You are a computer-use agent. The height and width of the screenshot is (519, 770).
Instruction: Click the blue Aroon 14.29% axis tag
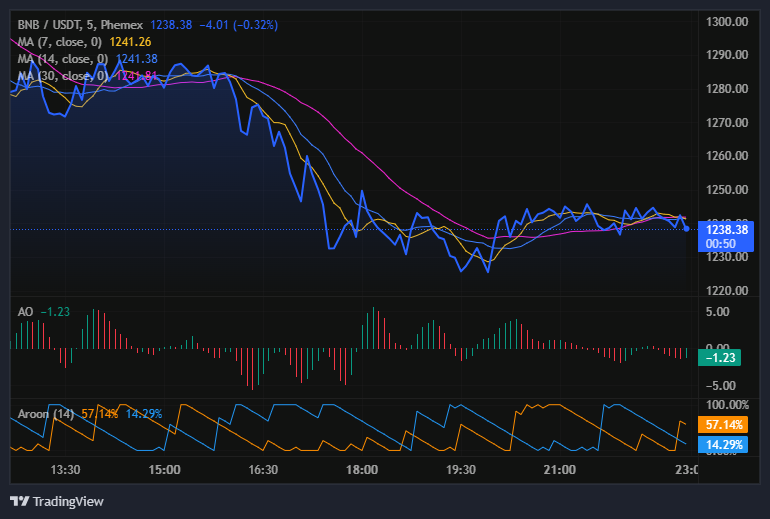(727, 444)
